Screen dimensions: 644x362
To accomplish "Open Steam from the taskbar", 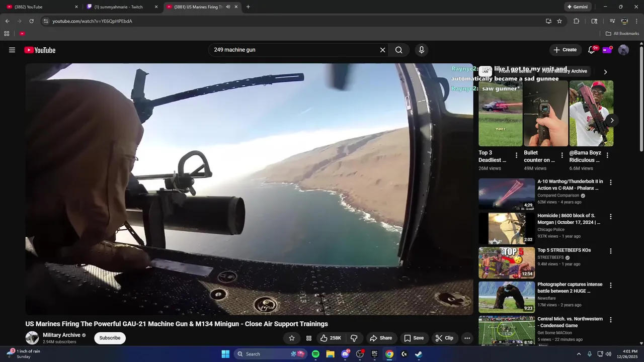I will 419,354.
